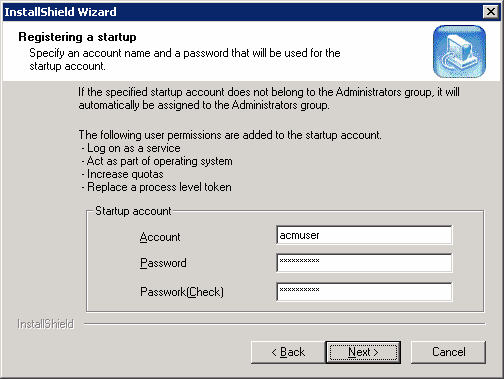Focus the Account input field

click(x=364, y=235)
